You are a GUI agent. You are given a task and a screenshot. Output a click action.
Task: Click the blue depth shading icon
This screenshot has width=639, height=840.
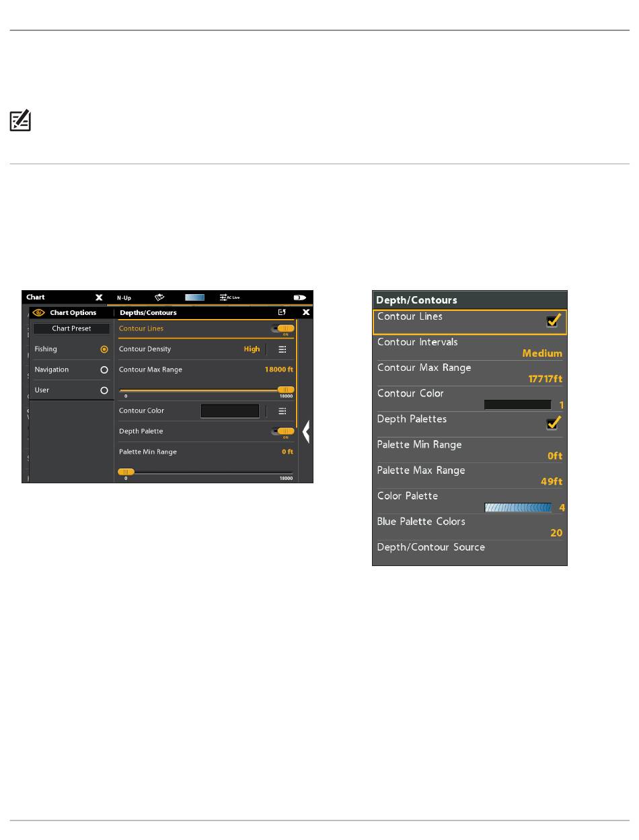tap(194, 297)
